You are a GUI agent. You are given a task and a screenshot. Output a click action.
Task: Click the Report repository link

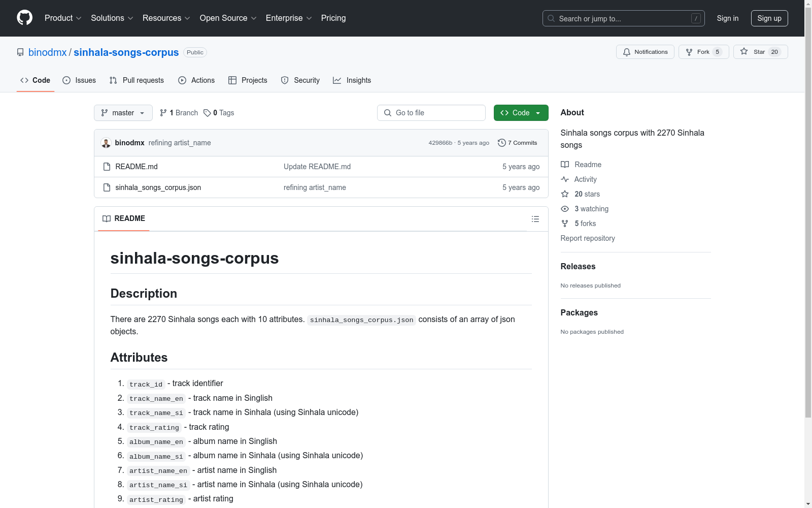pos(588,238)
